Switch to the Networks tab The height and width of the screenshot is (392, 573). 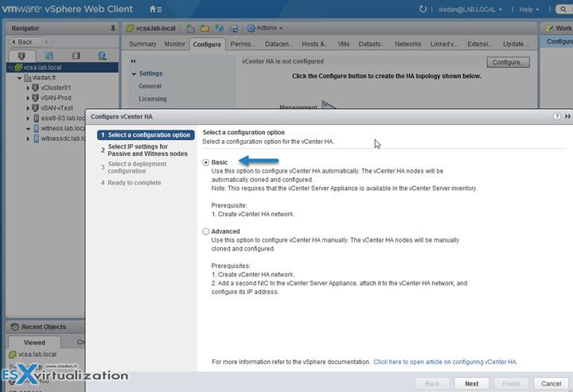pos(407,44)
